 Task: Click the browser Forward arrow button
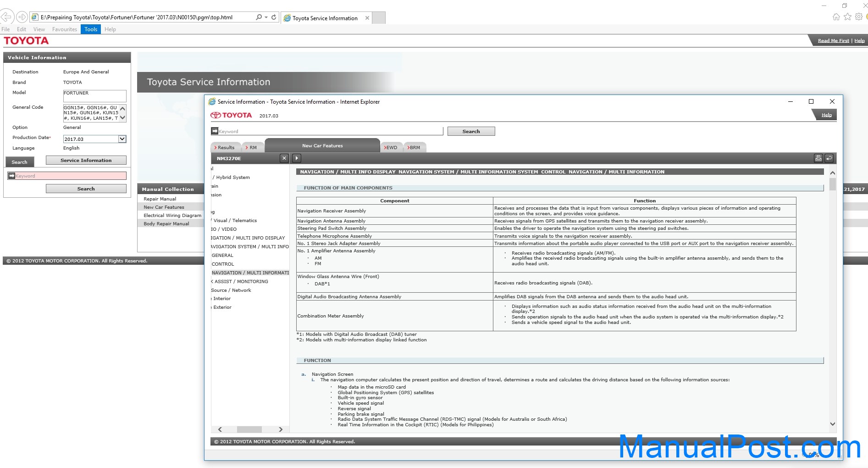(22, 17)
